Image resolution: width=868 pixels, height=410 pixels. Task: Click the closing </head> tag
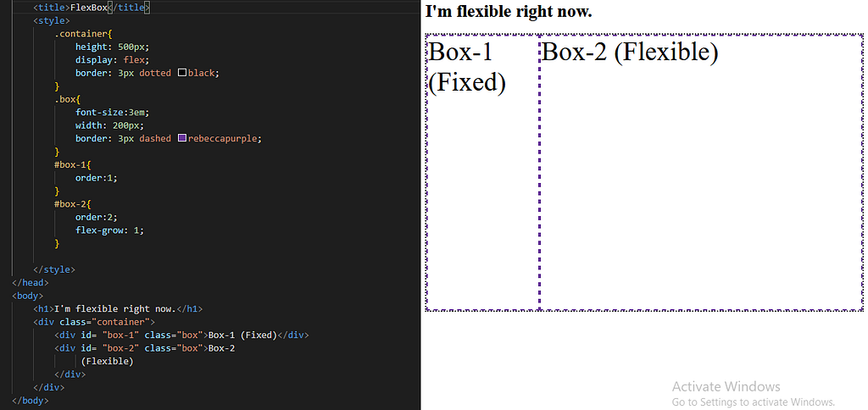click(31, 283)
